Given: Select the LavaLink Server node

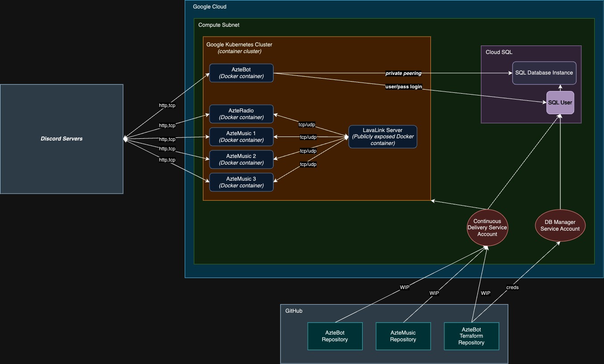Looking at the screenshot, I should pos(383,136).
